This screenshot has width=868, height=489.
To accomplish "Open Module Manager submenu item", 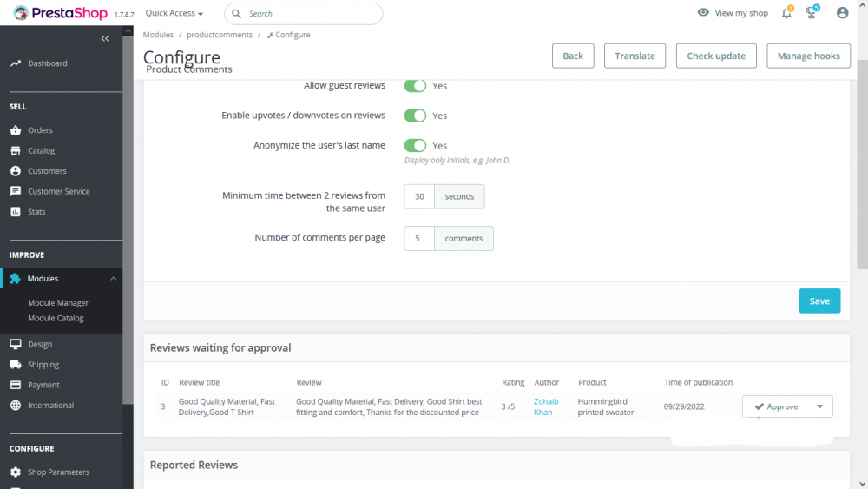I will coord(58,303).
